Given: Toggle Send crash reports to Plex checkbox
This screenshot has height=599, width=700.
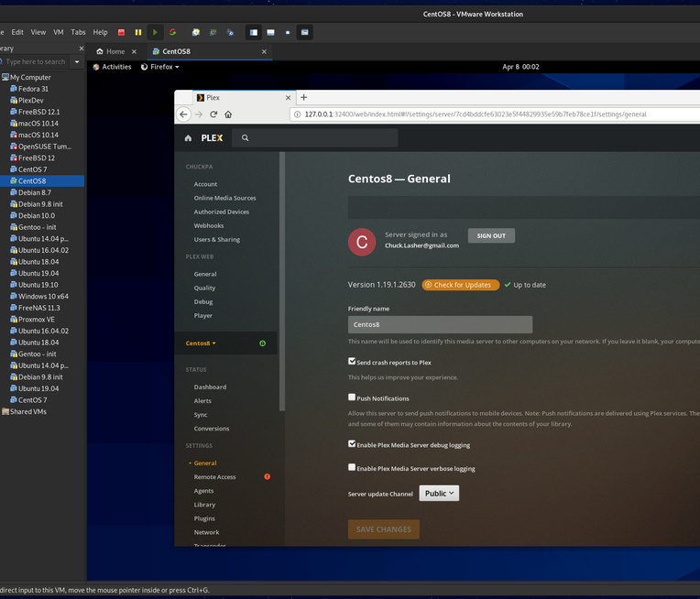Looking at the screenshot, I should (352, 361).
